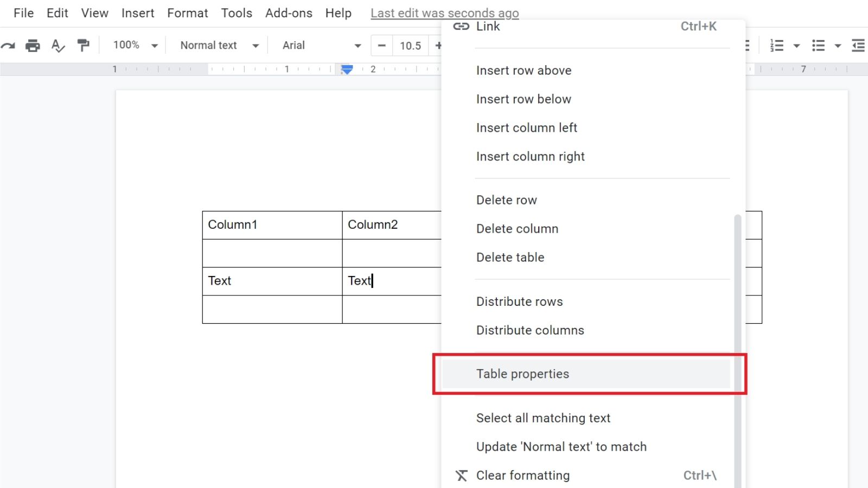This screenshot has height=488, width=868.
Task: Click the redo arrow icon
Action: 8,46
